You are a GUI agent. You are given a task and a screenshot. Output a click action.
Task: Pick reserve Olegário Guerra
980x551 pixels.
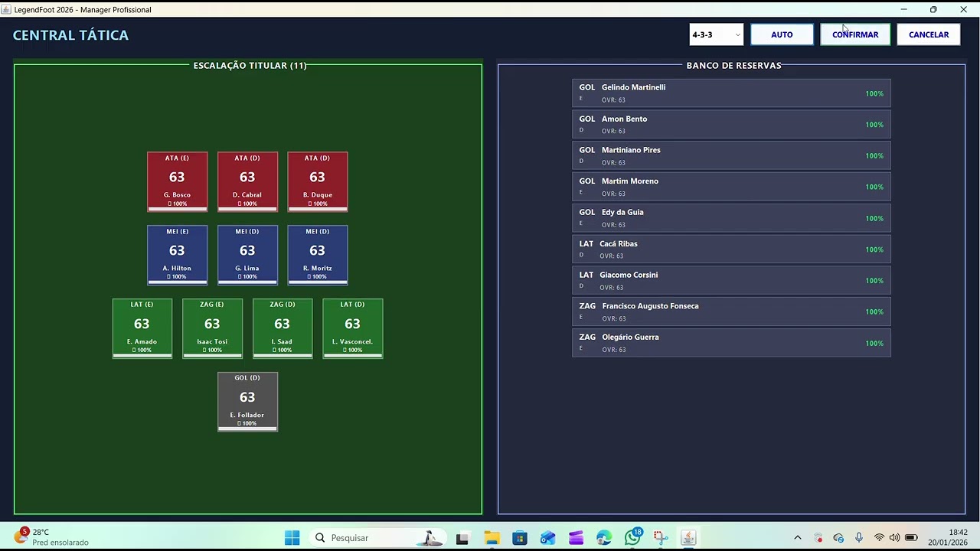731,343
